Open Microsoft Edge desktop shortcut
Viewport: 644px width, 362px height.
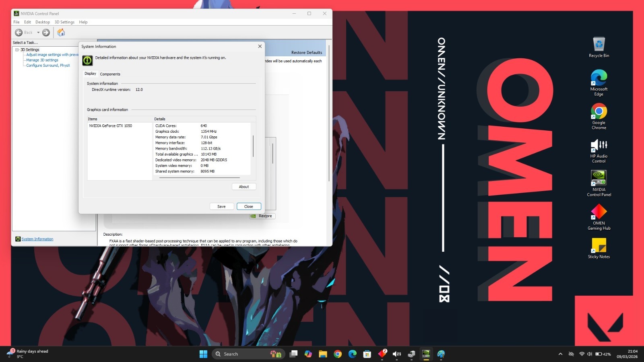pyautogui.click(x=599, y=83)
